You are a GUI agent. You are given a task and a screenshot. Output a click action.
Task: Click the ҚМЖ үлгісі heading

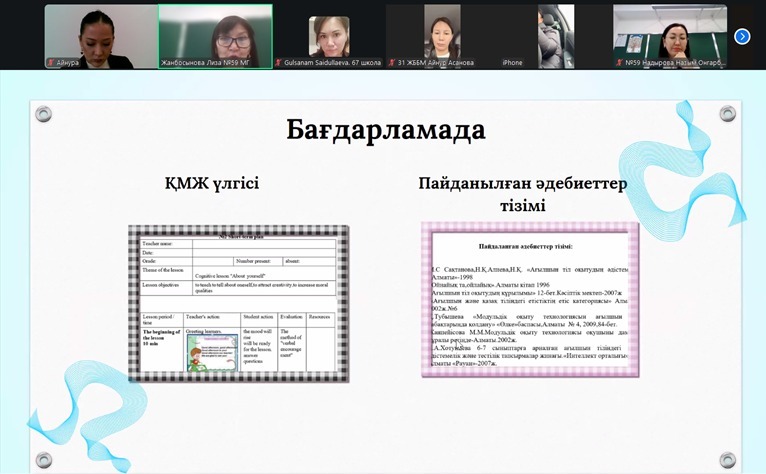point(212,184)
